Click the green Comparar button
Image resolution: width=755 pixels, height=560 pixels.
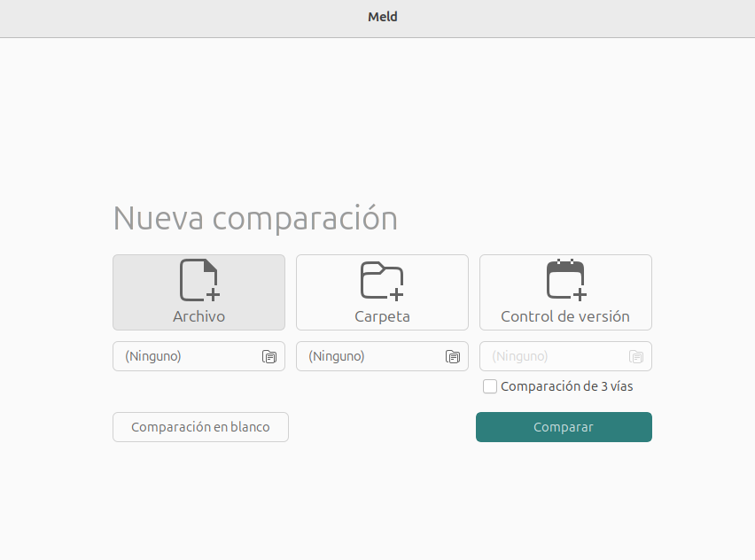(x=564, y=427)
